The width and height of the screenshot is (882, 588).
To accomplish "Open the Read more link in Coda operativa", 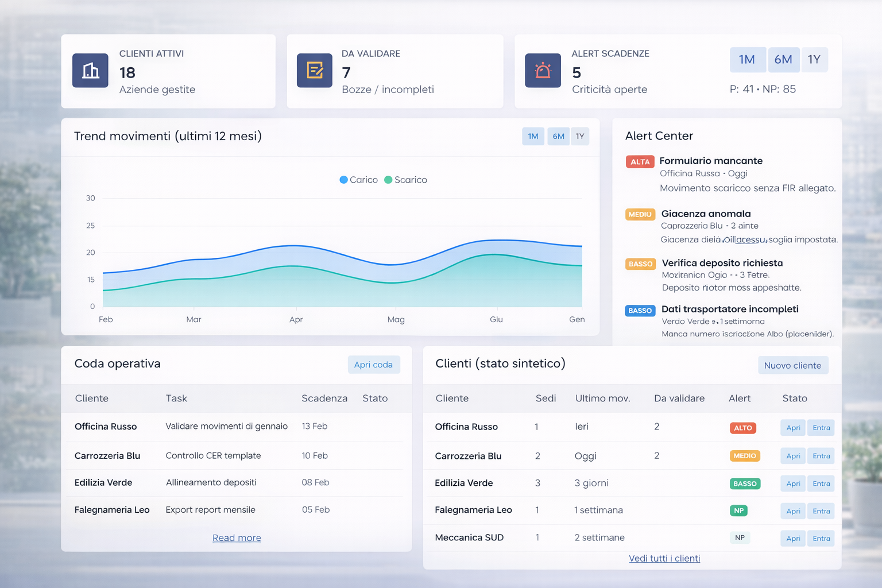I will click(237, 537).
